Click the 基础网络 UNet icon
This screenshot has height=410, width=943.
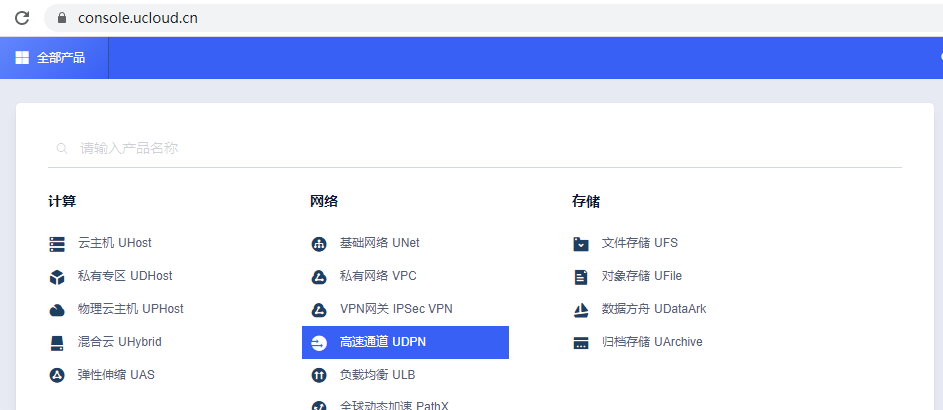(319, 244)
